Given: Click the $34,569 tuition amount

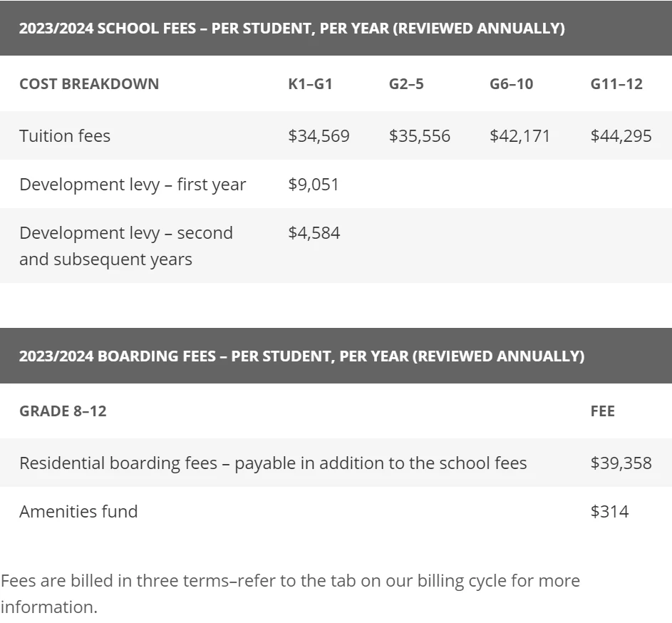Looking at the screenshot, I should [319, 136].
